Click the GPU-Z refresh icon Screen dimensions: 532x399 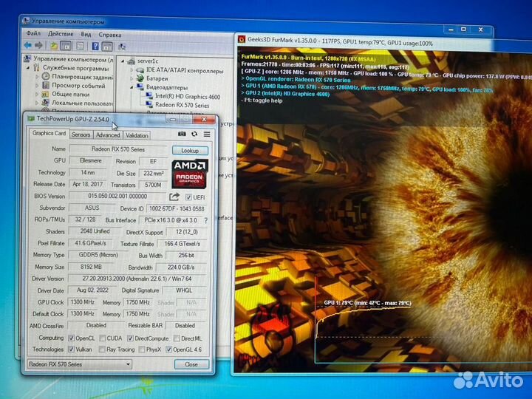click(x=194, y=134)
